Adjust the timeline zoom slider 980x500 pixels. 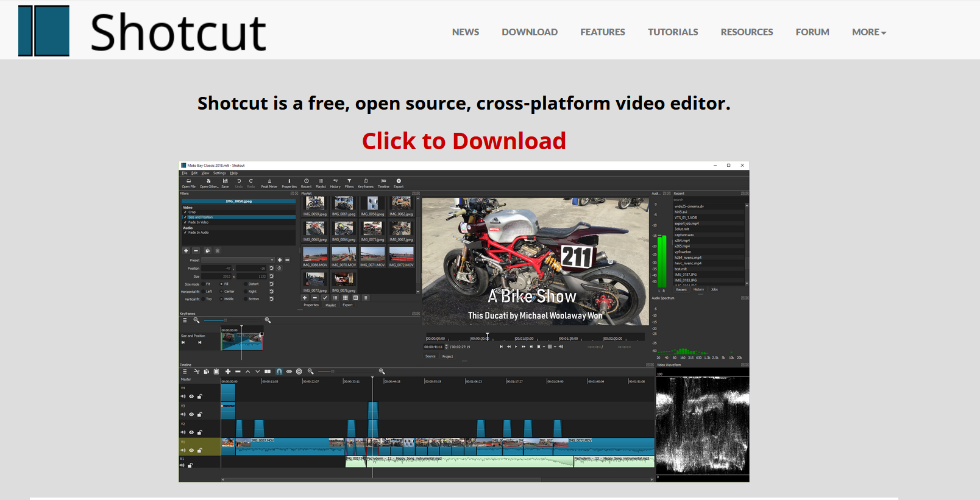click(x=346, y=371)
